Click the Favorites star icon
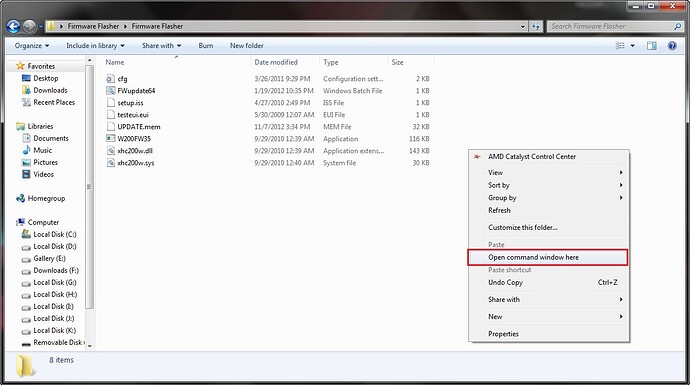This screenshot has height=385, width=690. [20, 66]
